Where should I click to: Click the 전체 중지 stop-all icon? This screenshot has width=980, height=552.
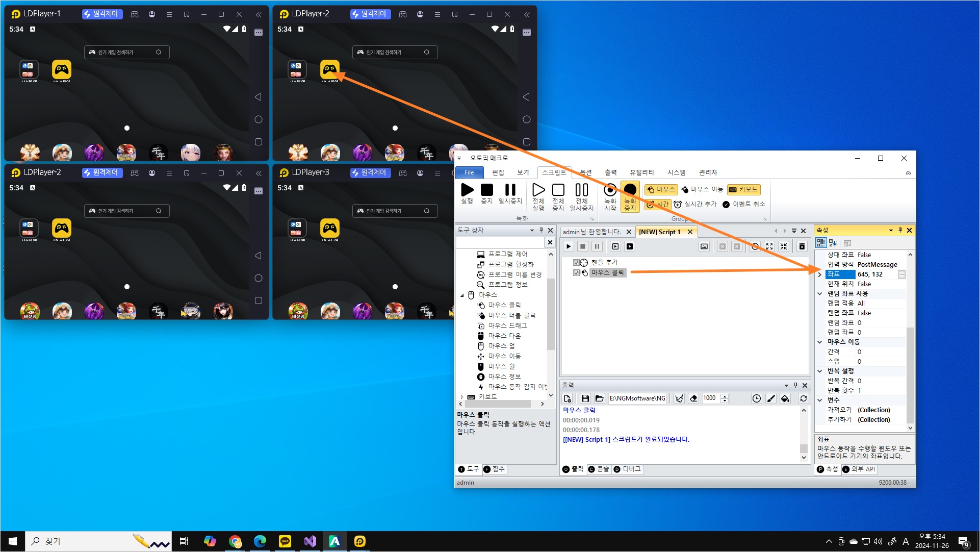tap(558, 190)
